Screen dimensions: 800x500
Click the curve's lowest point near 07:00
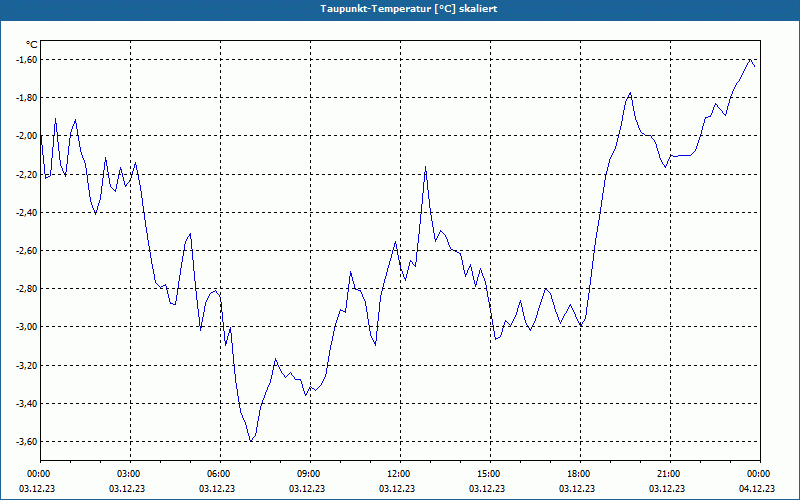pyautogui.click(x=251, y=441)
